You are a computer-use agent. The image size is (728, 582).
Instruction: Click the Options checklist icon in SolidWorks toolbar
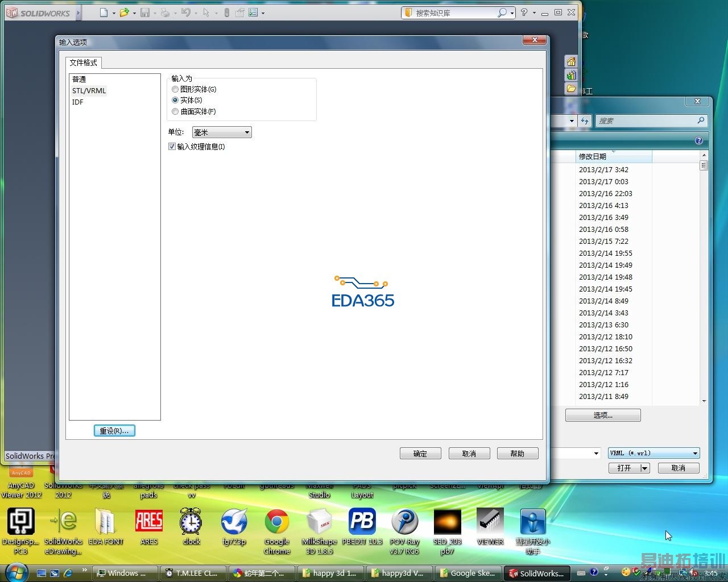[253, 13]
